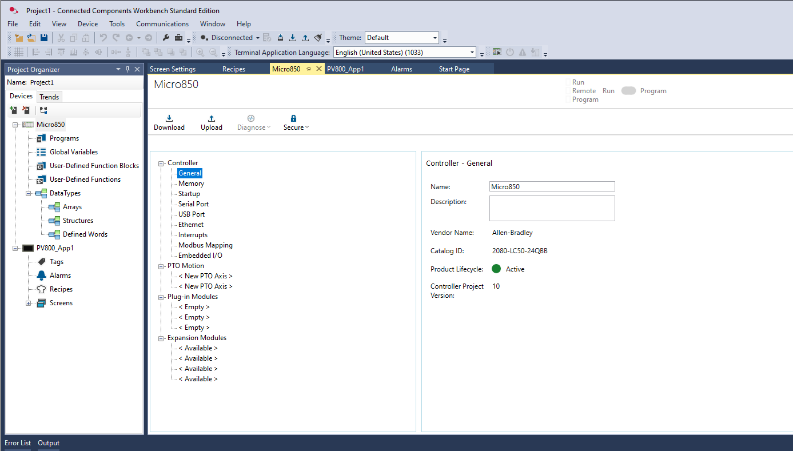Select Ethernet in the Controller tree
This screenshot has width=793, height=451.
pos(191,224)
